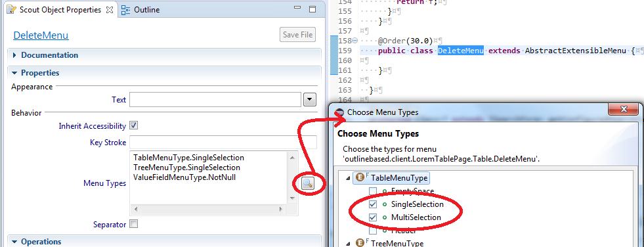
Task: Click the Scout Object Properties tab icon
Action: [x=12, y=10]
